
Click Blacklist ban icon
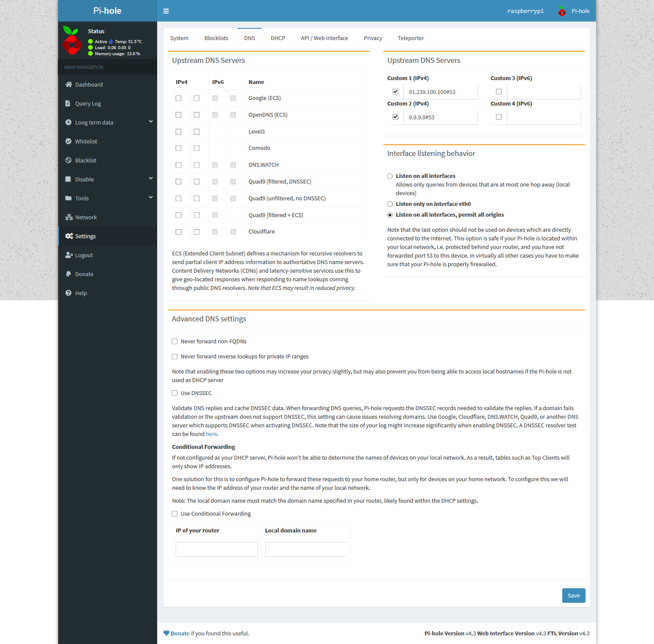point(68,160)
